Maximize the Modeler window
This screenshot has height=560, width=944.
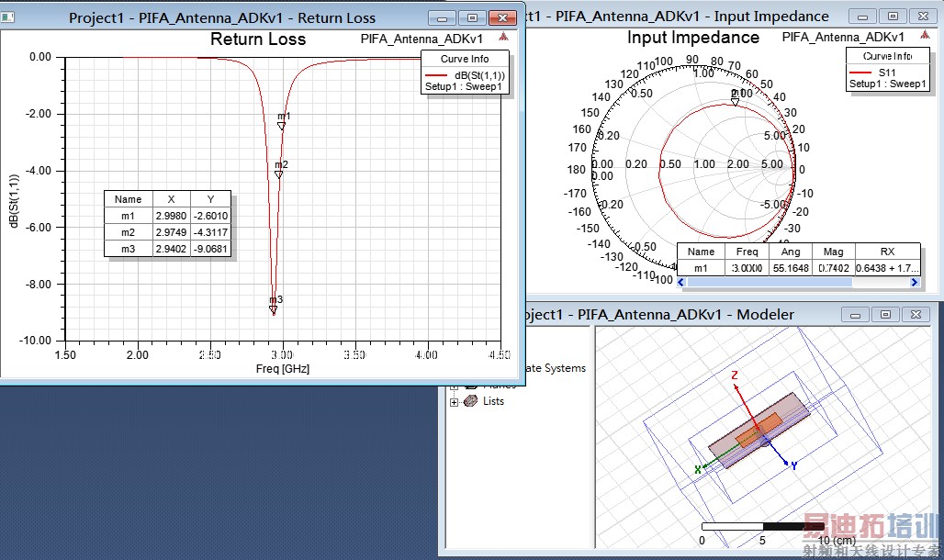coord(885,314)
